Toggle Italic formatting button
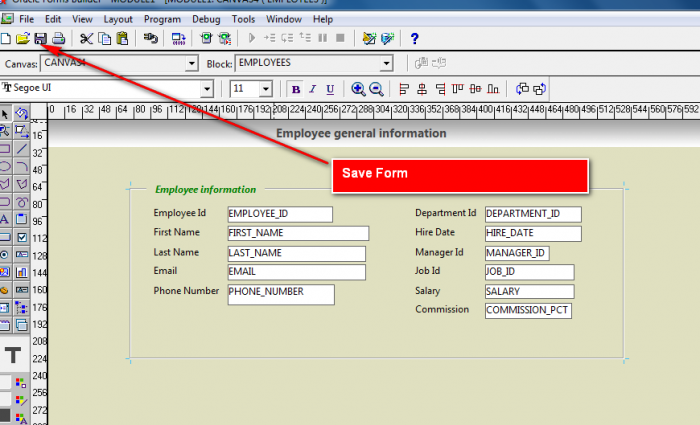Screen dimensions: 700x425 pyautogui.click(x=311, y=88)
